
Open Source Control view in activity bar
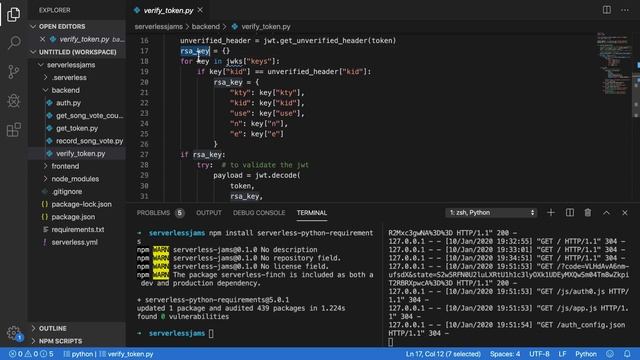pos(13,72)
